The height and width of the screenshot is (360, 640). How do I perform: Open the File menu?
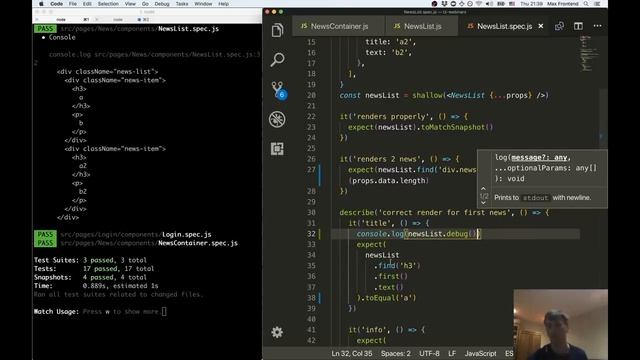(x=73, y=4)
